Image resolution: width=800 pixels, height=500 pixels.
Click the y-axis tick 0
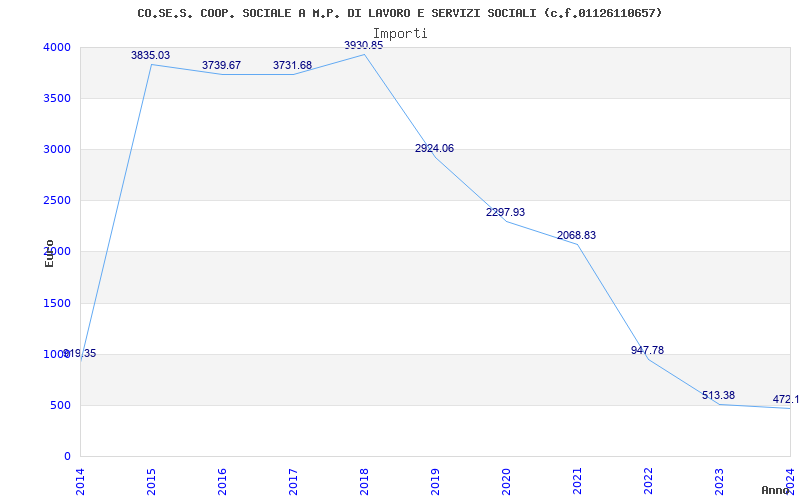click(67, 457)
